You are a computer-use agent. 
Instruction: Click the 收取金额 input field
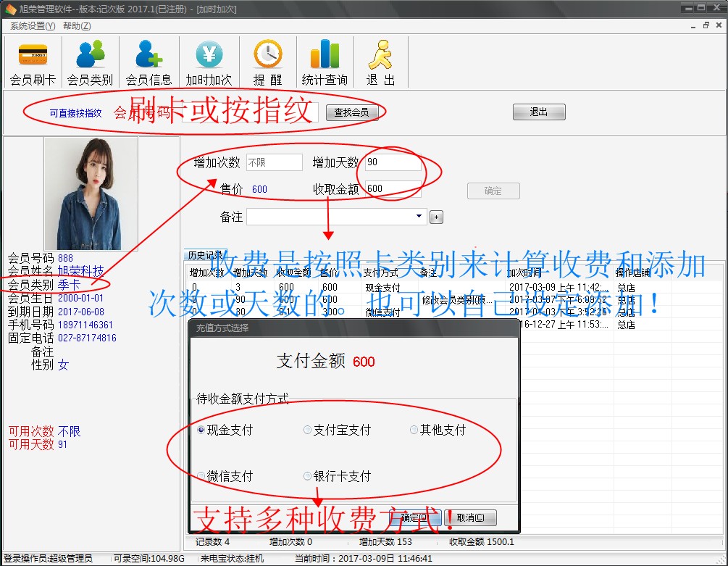click(393, 189)
